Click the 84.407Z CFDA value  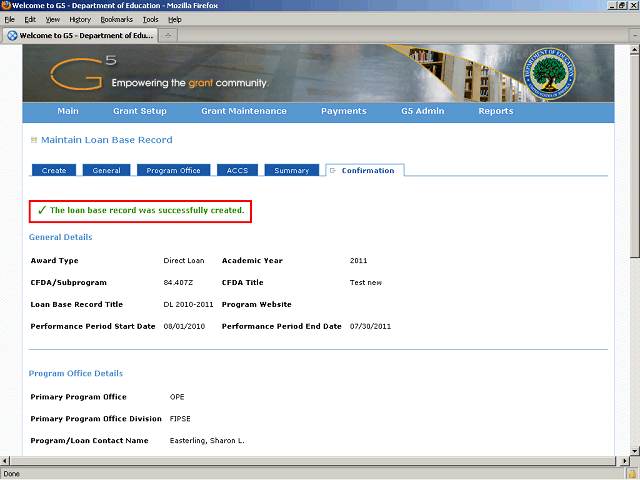(x=178, y=282)
